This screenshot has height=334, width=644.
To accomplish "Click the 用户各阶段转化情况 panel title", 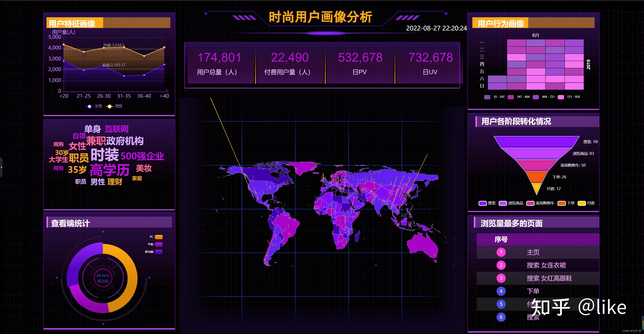I will [x=516, y=121].
